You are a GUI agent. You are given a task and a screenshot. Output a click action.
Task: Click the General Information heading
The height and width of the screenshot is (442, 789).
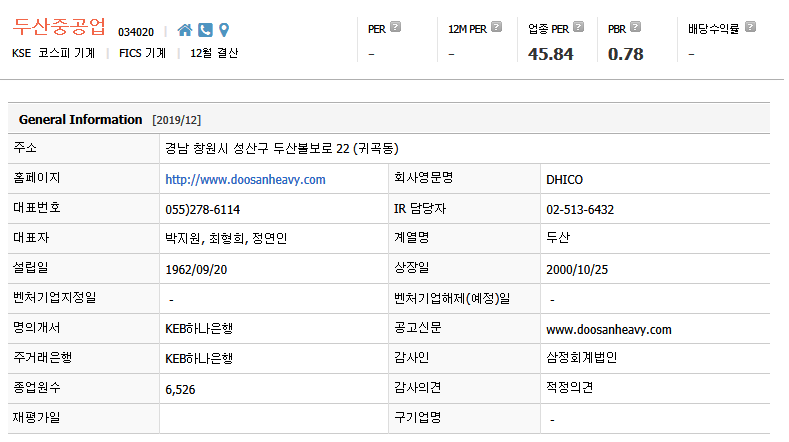click(x=81, y=120)
